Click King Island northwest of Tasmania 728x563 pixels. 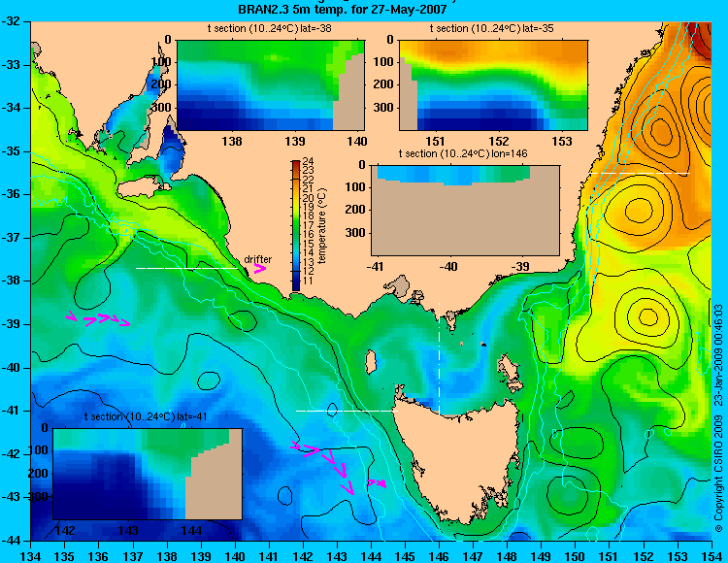(x=371, y=362)
